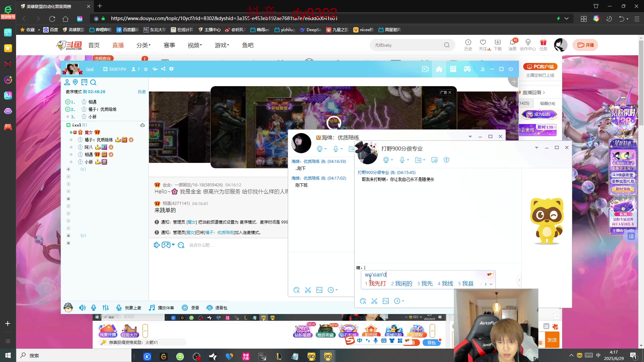The image size is (644, 362).
Task: Toggle the microphone icon in bottom bar
Action: click(x=94, y=308)
